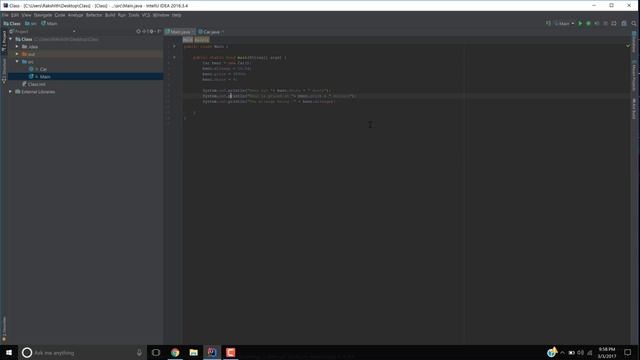The height and width of the screenshot is (360, 640).
Task: Click IntelliJ IDEA taskbar icon
Action: [x=212, y=353]
